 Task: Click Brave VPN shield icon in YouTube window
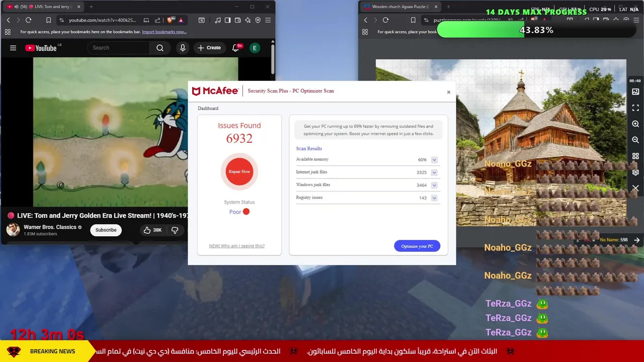tap(258, 20)
